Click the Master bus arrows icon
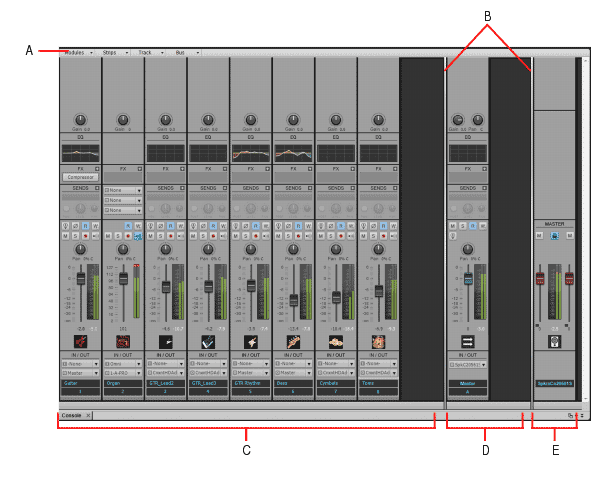The width and height of the screenshot is (610, 477). click(x=467, y=341)
